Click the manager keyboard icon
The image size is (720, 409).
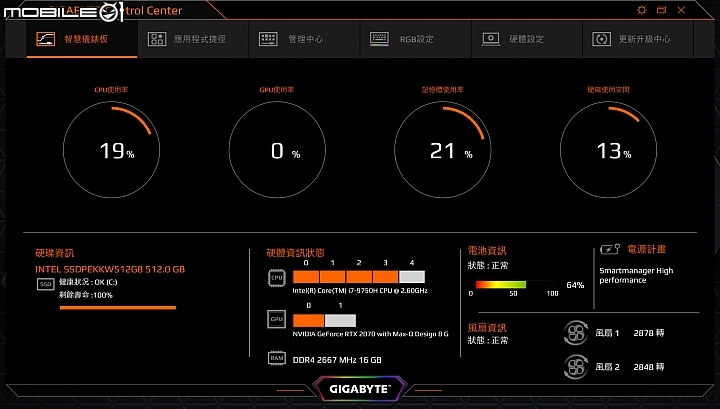[x=268, y=39]
